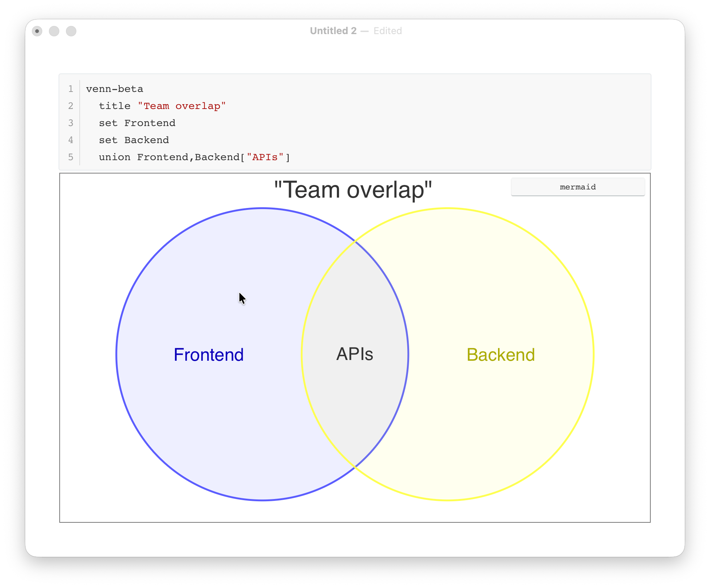Screen dimensions: 710x588
Task: Click the "Team overlap" string in code
Action: (x=182, y=106)
